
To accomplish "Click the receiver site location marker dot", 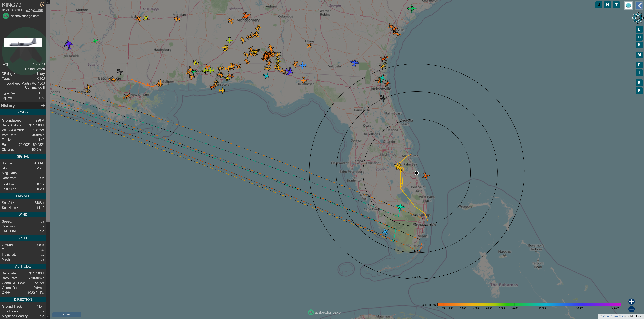I will point(416,173).
